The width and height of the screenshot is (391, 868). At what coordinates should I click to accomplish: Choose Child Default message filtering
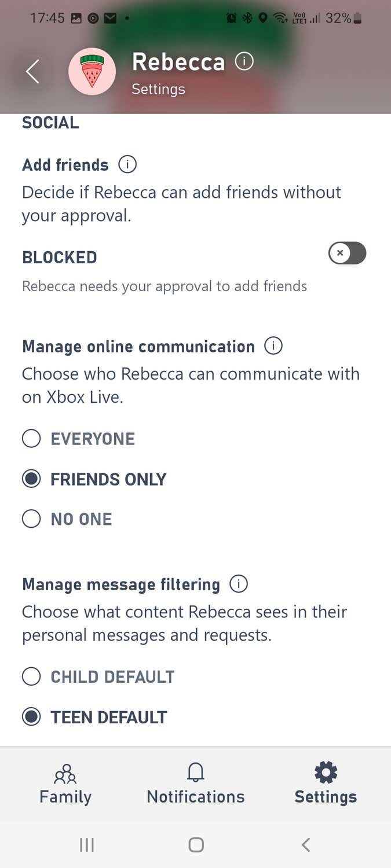(x=31, y=676)
